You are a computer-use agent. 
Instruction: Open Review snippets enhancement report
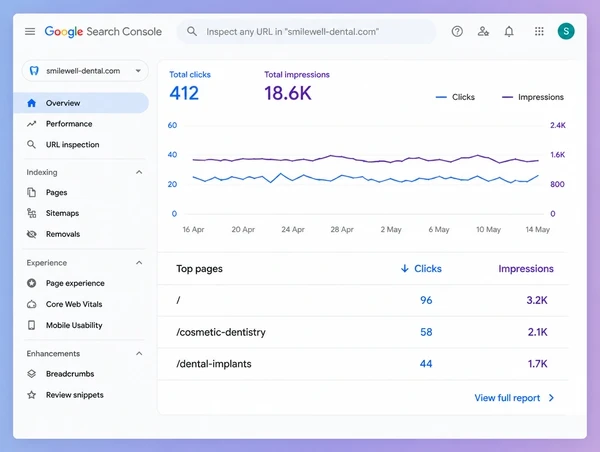(75, 395)
